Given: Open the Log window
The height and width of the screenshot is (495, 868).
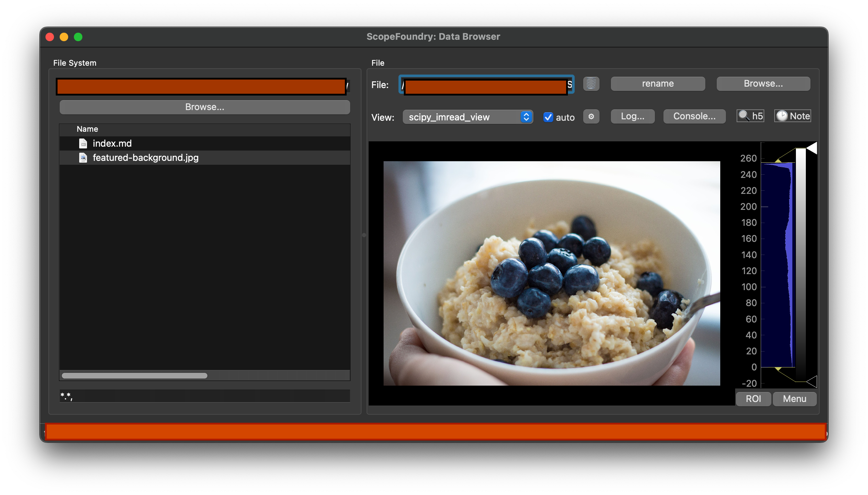Looking at the screenshot, I should (633, 116).
